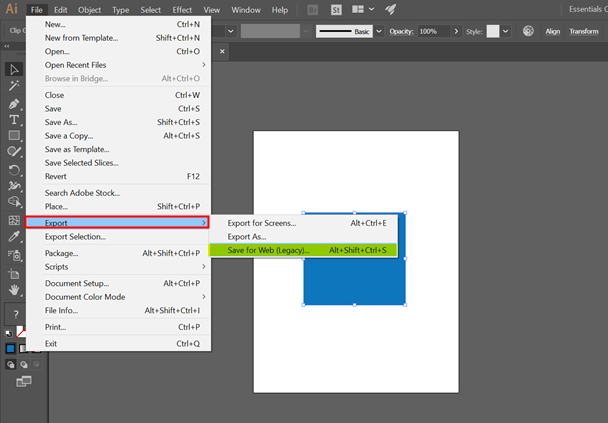Click the gray field in control bar

(x=270, y=31)
